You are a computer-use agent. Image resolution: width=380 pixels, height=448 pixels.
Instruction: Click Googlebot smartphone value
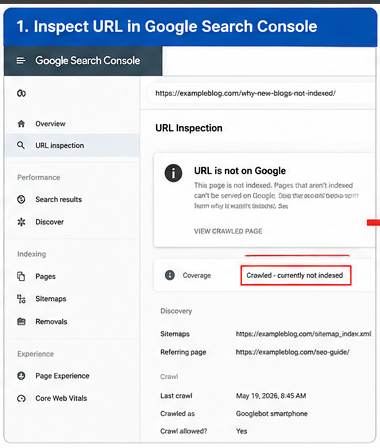(x=272, y=414)
